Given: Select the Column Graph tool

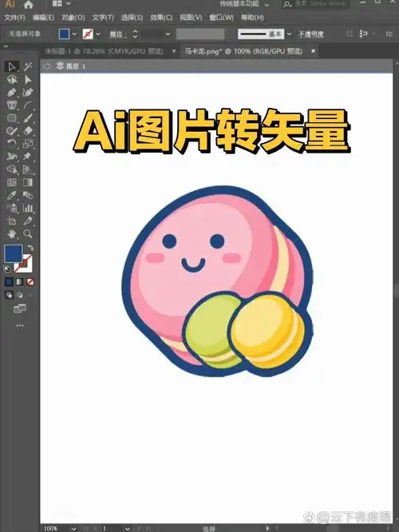Looking at the screenshot, I should (28, 208).
